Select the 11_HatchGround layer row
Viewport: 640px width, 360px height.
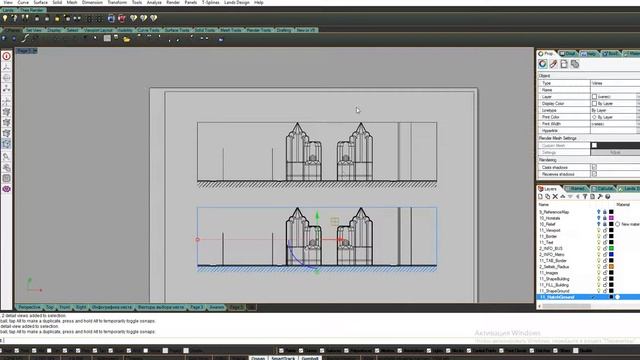click(588, 297)
